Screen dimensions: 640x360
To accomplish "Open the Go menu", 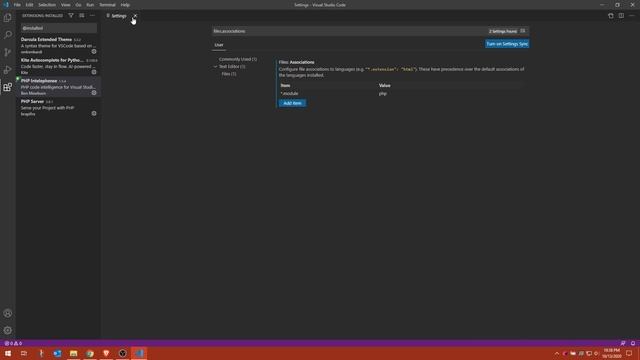I will [78, 5].
